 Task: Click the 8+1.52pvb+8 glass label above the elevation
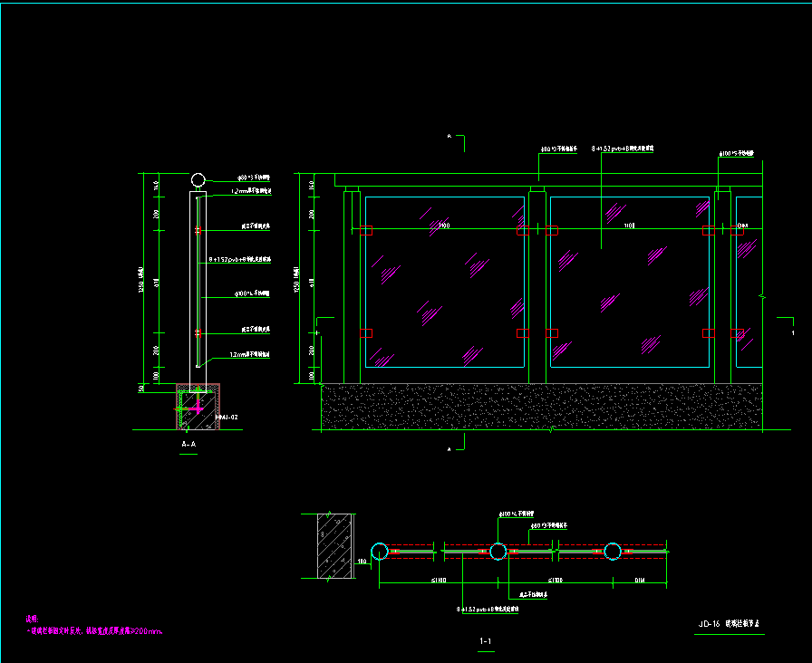click(x=623, y=147)
